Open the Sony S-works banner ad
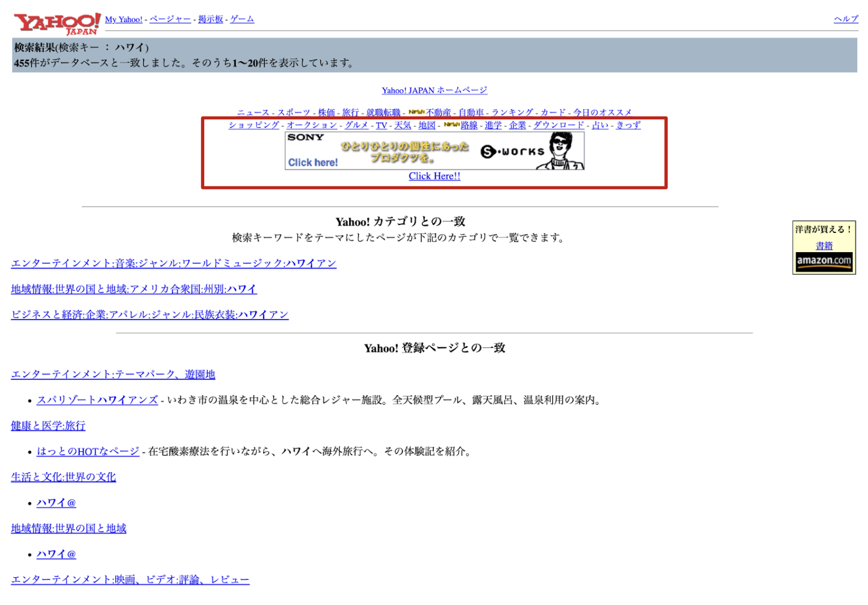The width and height of the screenshot is (868, 605). (435, 150)
